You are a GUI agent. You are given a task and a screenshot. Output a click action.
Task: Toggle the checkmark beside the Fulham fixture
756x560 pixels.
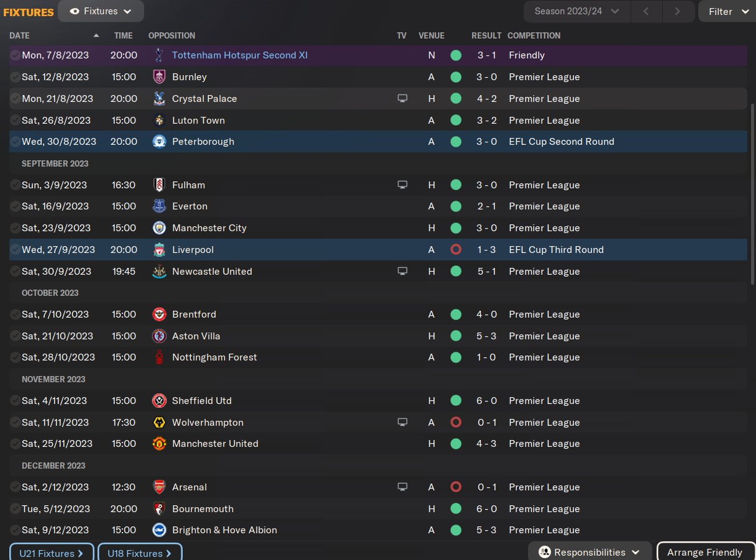[15, 185]
